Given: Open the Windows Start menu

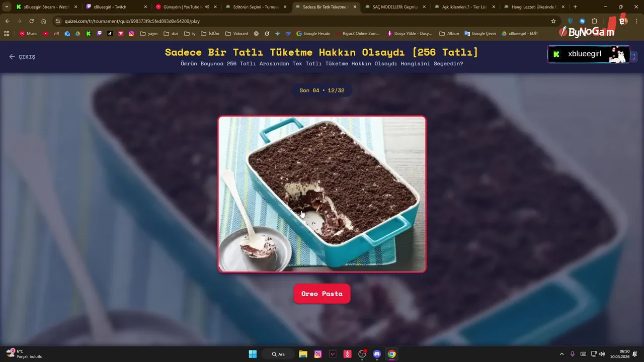Looking at the screenshot, I should pos(253,354).
